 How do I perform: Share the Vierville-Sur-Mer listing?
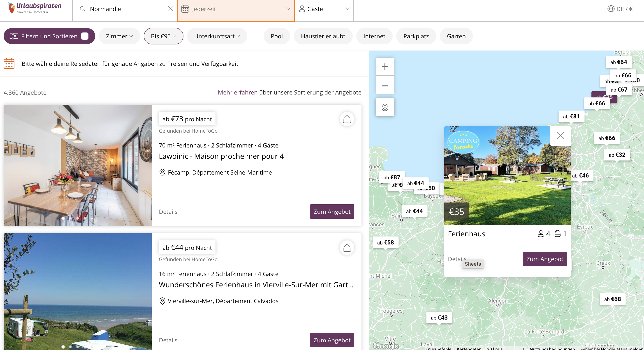tap(347, 248)
